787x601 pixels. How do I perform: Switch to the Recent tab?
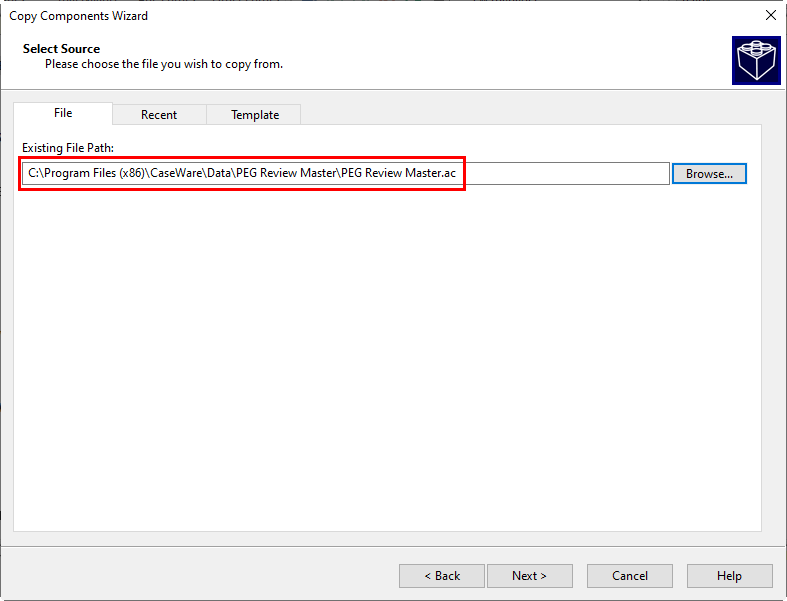point(159,114)
